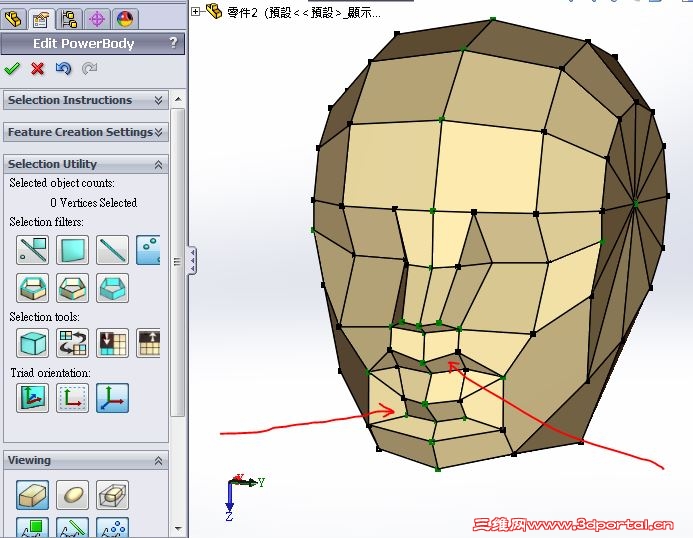693x538 pixels.
Task: Expand the 零件2 tree node
Action: [x=195, y=11]
